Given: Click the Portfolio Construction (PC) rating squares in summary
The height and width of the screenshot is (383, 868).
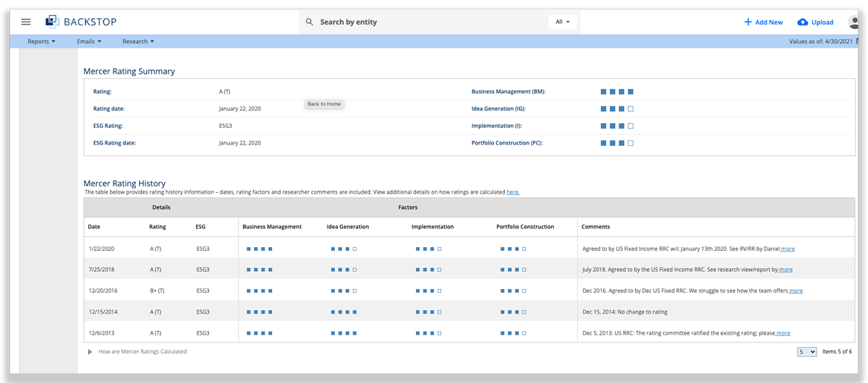Looking at the screenshot, I should (617, 143).
